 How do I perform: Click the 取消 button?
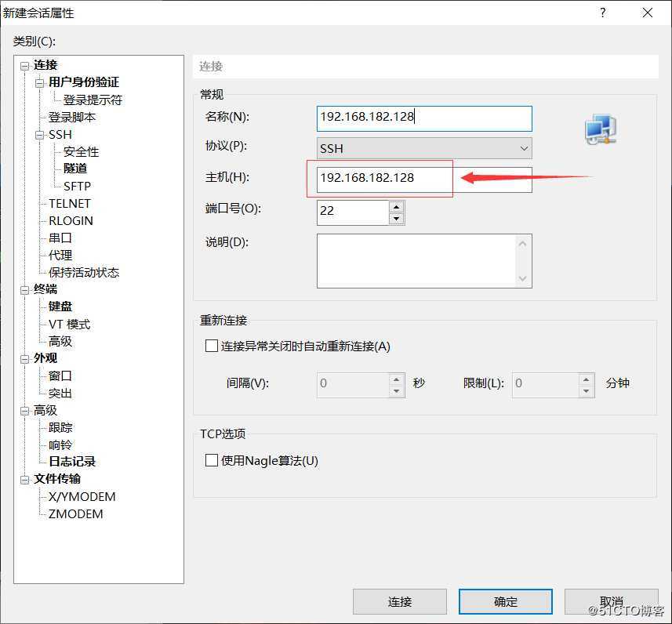(x=611, y=602)
